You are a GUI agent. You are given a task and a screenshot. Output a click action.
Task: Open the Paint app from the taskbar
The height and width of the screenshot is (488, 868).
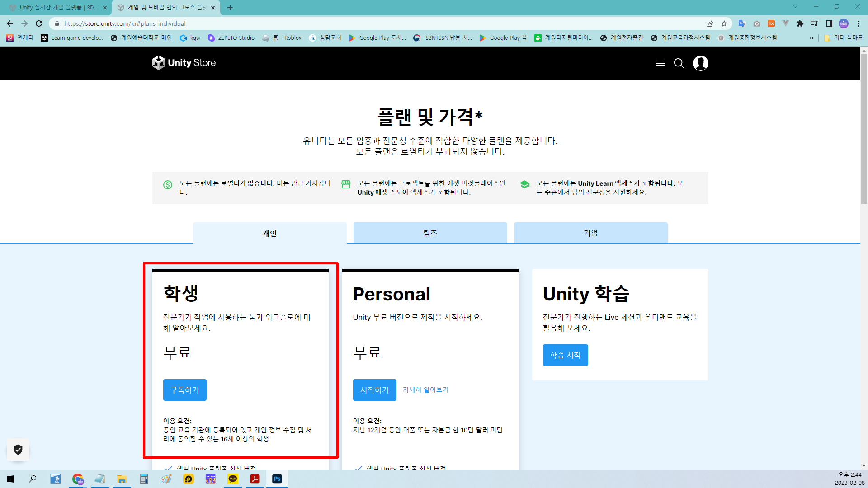coord(166,479)
